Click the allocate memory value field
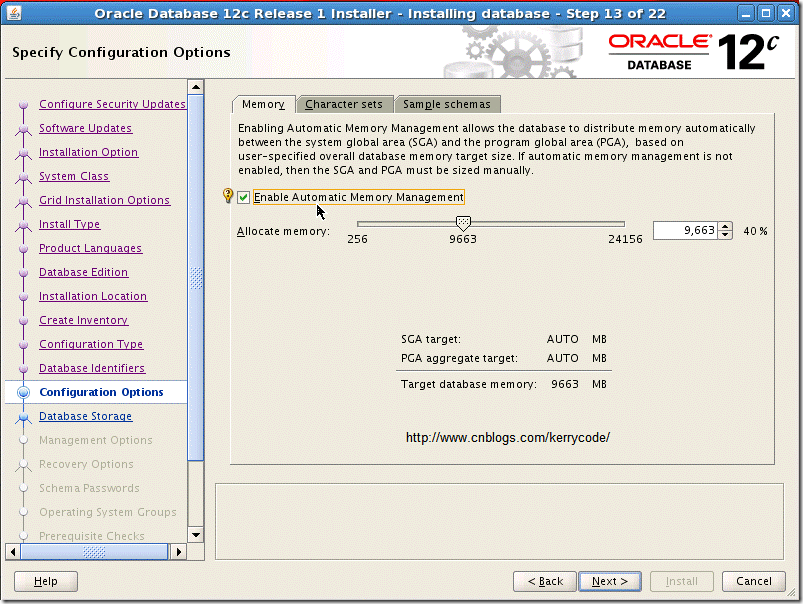The height and width of the screenshot is (604, 803). click(685, 231)
